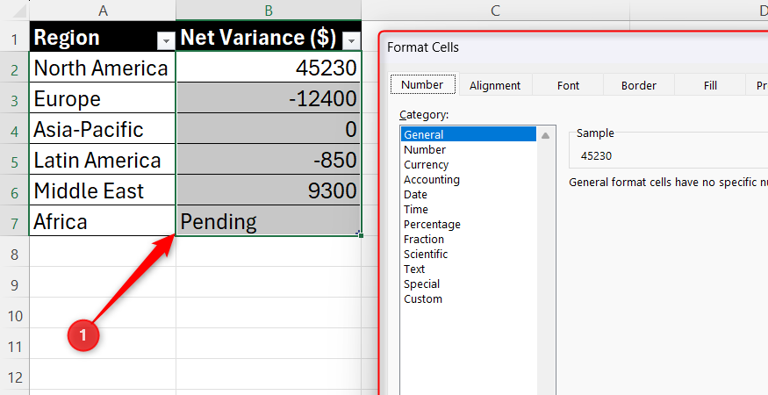Select cell containing Latin America
768x395 pixels.
(102, 159)
